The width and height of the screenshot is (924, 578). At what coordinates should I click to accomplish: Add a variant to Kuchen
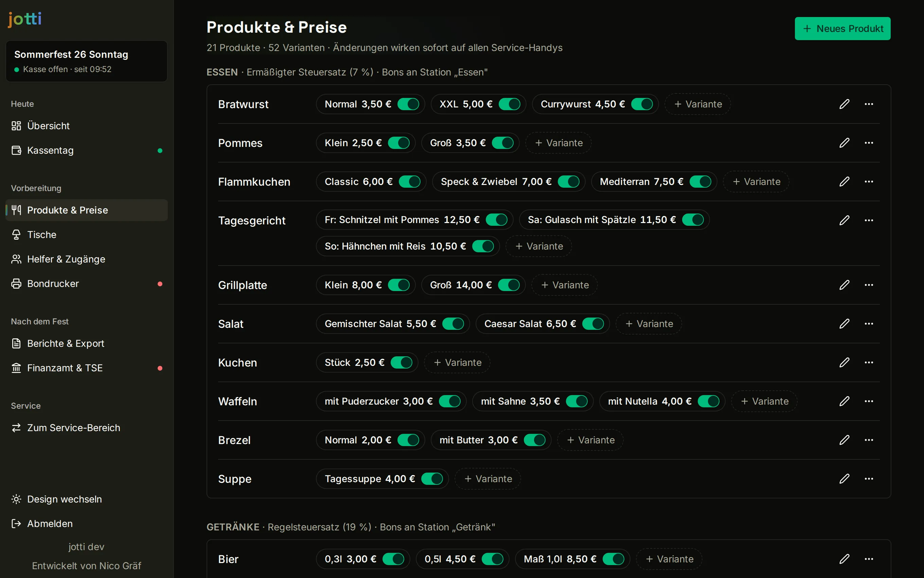tap(457, 362)
